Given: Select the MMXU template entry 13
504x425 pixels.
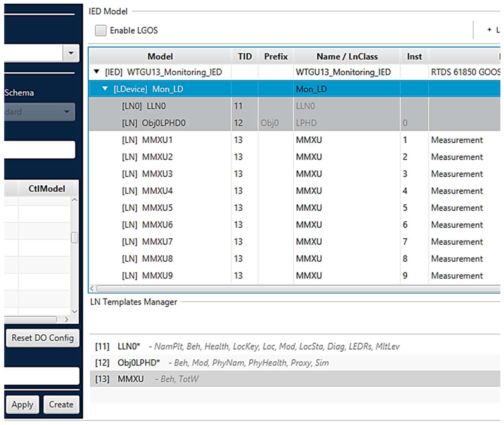Looking at the screenshot, I should tap(130, 379).
